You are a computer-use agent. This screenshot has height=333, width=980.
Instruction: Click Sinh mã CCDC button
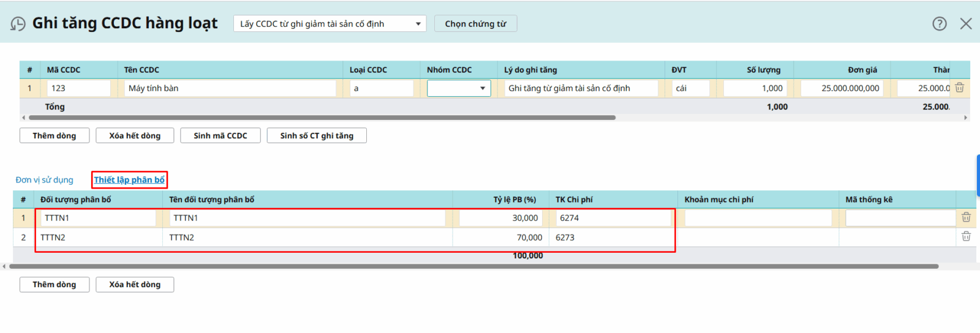pyautogui.click(x=221, y=136)
